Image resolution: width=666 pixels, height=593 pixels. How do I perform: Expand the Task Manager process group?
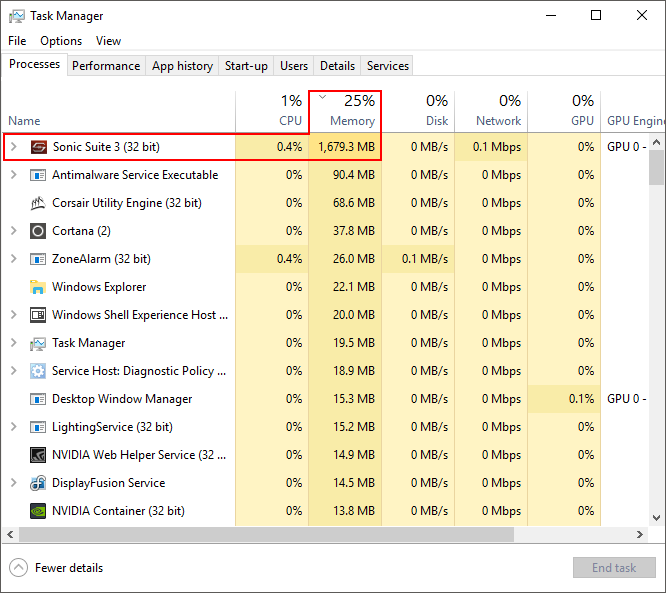14,343
